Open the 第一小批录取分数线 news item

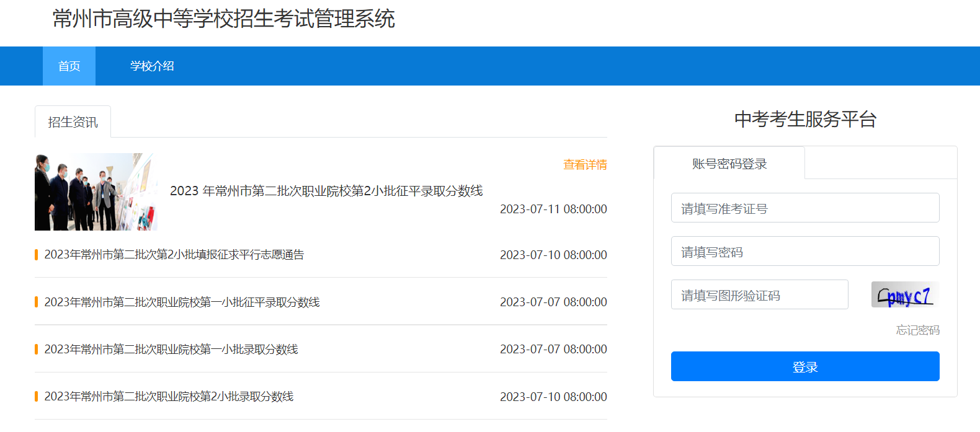[x=171, y=349]
